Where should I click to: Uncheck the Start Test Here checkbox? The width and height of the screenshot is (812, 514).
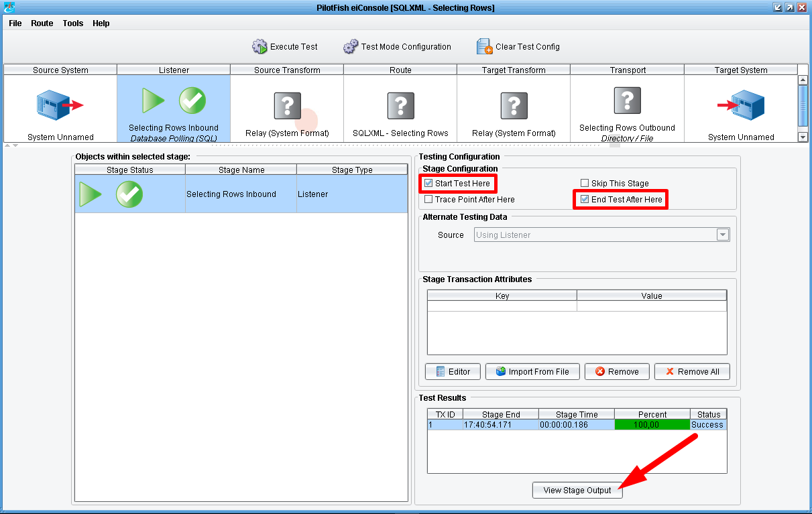429,183
